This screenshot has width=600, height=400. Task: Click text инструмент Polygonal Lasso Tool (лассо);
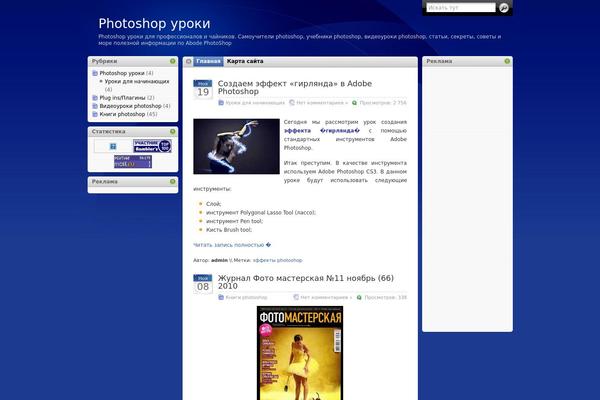(x=261, y=213)
